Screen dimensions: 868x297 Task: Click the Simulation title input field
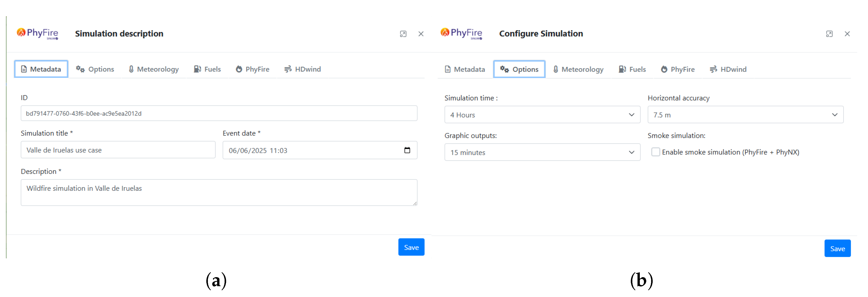pyautogui.click(x=118, y=150)
